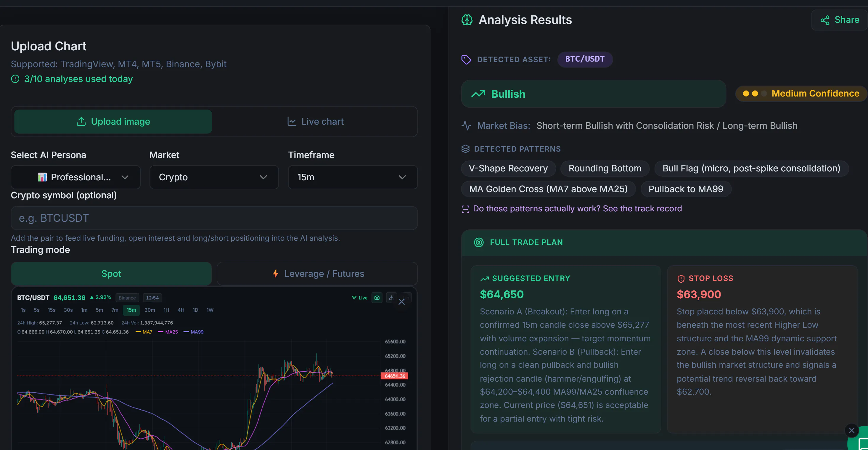Select the 30m chart interval
The height and width of the screenshot is (450, 868).
click(x=150, y=310)
